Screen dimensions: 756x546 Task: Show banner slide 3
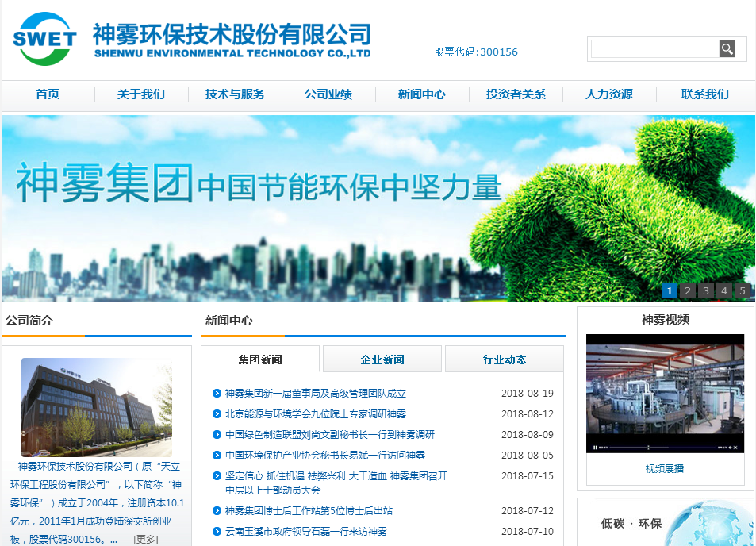point(706,290)
